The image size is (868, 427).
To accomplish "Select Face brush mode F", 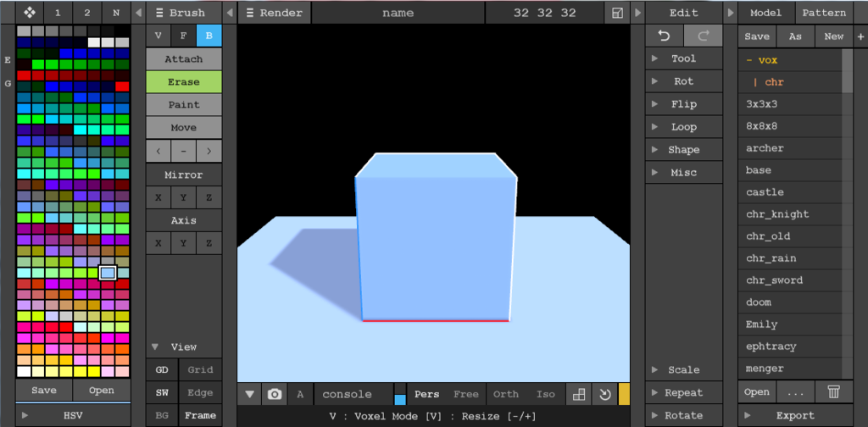I will (184, 36).
